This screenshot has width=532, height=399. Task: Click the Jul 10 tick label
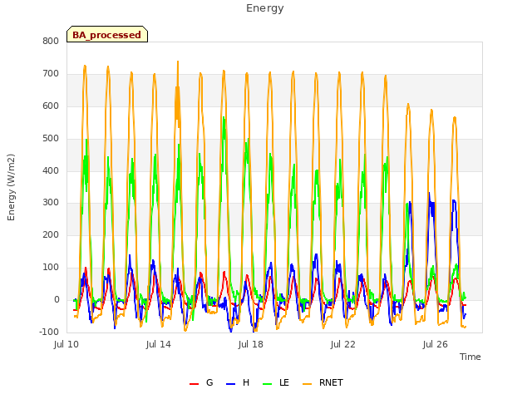point(66,345)
